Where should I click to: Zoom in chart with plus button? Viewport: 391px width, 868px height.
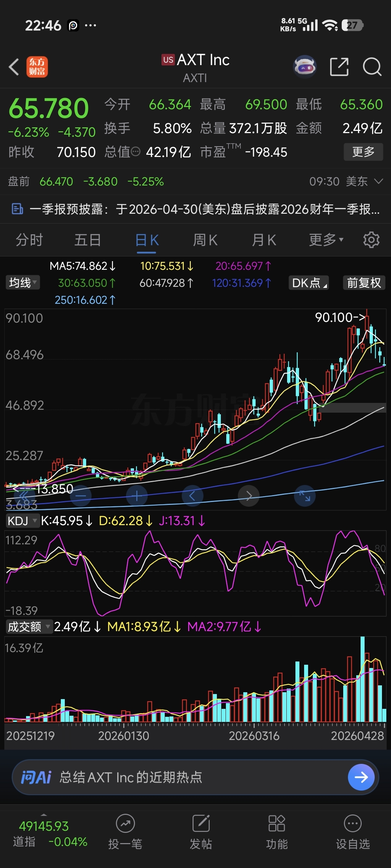137,496
